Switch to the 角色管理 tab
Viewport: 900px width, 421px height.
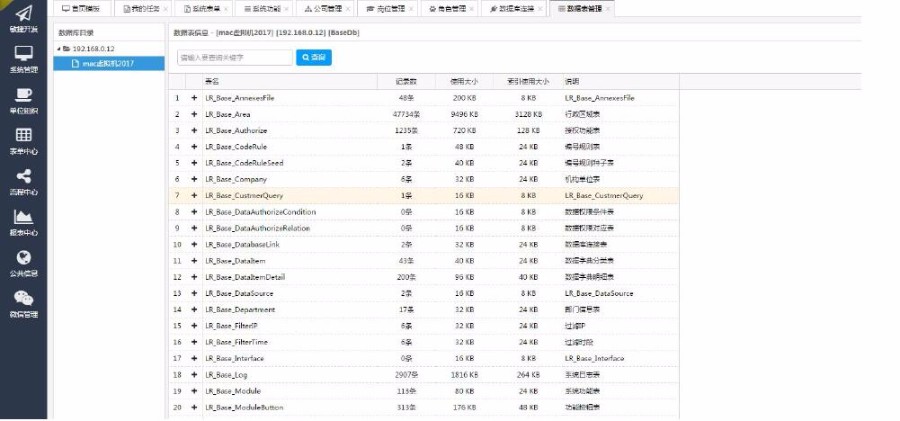[x=448, y=9]
